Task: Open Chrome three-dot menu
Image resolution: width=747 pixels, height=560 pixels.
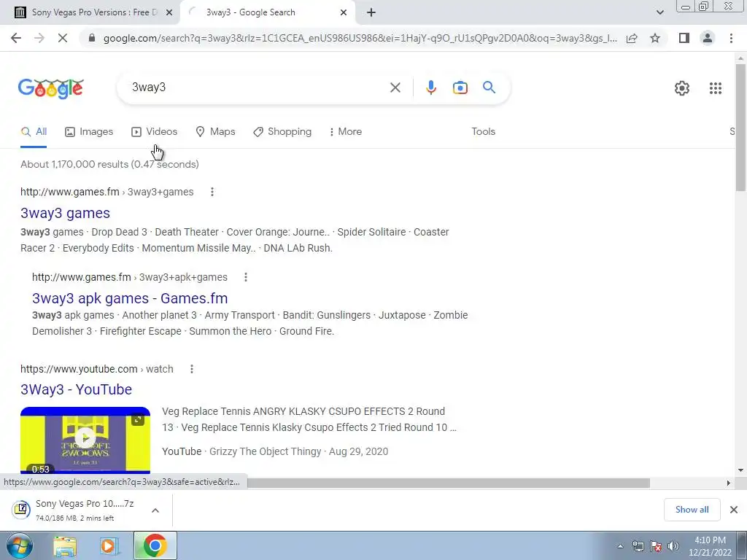Action: 731,38
